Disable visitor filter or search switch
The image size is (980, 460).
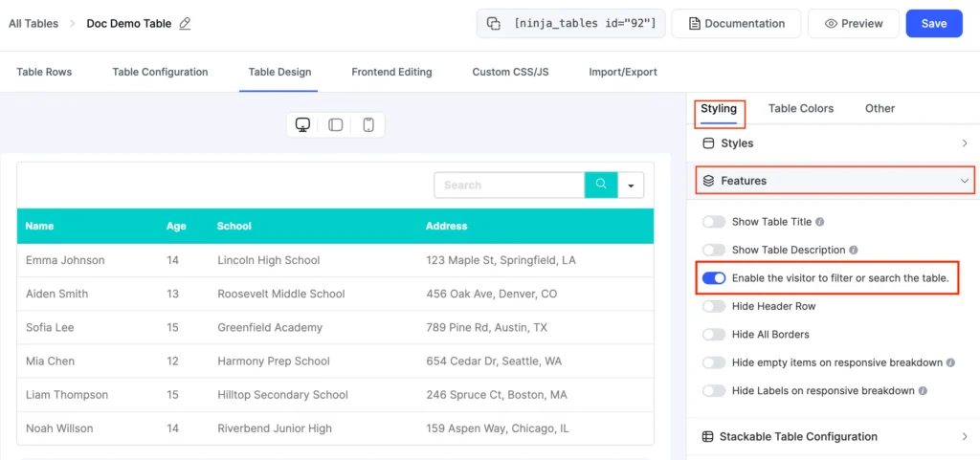click(x=714, y=277)
